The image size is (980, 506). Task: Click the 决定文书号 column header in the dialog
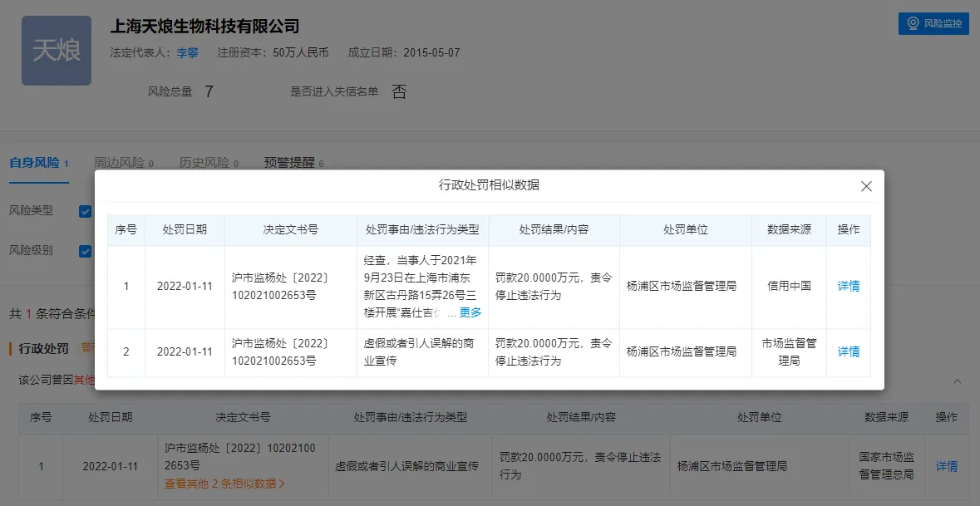click(x=291, y=230)
